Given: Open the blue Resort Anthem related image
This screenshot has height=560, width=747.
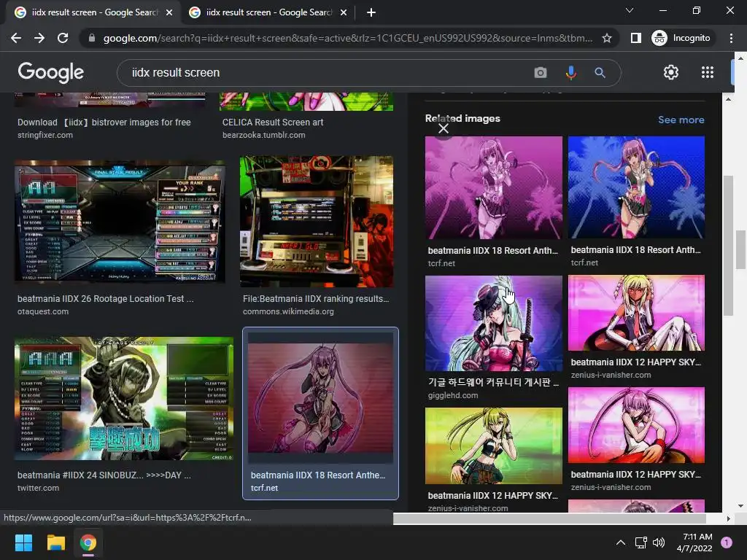Looking at the screenshot, I should pos(636,187).
